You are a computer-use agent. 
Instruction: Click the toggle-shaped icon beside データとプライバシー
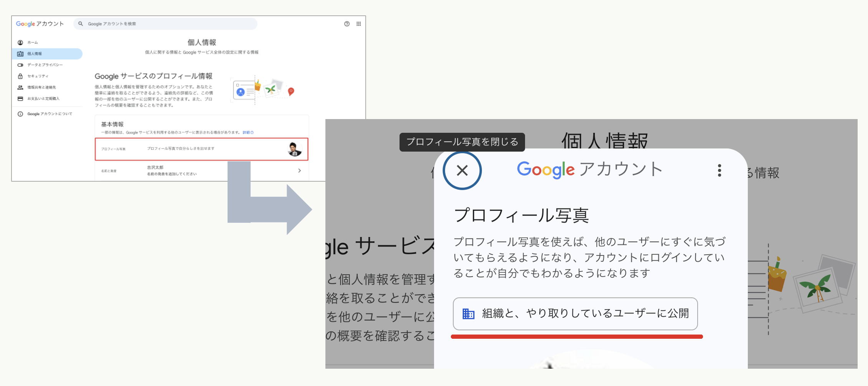20,65
